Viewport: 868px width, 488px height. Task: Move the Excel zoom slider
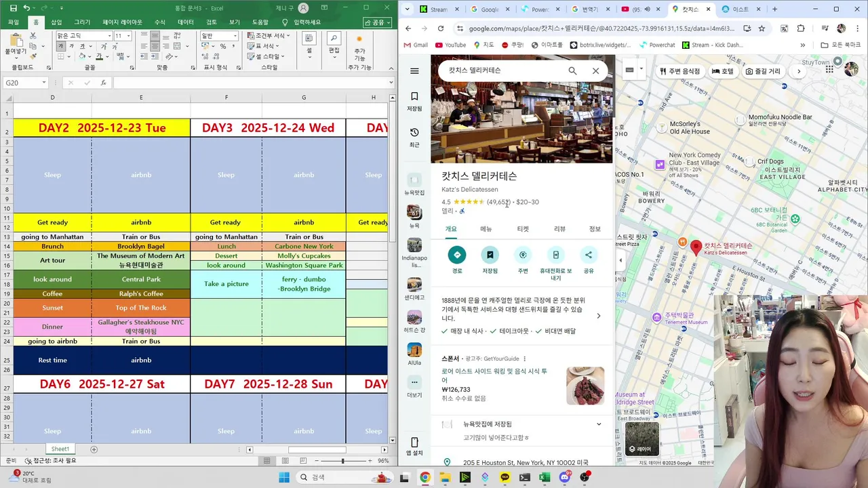click(342, 461)
